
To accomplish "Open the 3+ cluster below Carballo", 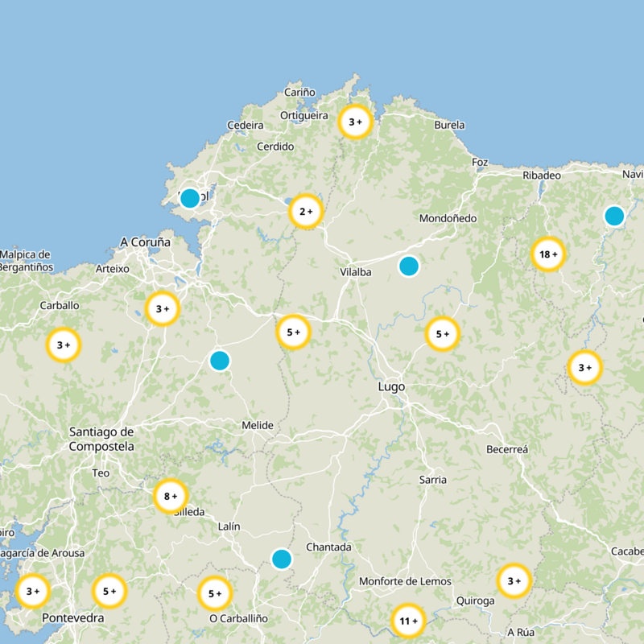I will 64,345.
